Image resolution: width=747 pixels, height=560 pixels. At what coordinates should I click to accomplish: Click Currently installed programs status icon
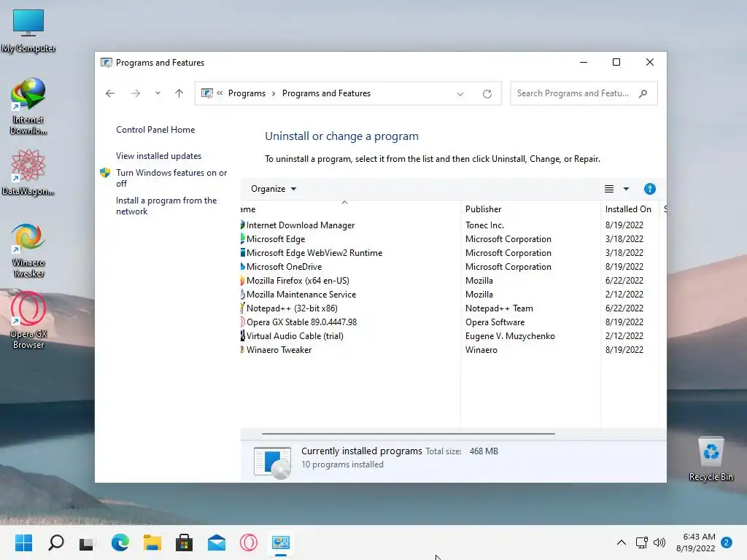(x=273, y=462)
